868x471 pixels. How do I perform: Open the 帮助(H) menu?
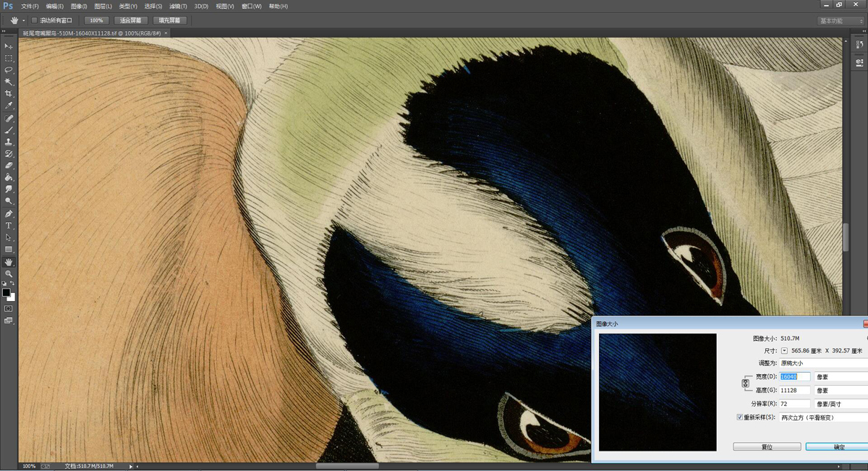278,6
